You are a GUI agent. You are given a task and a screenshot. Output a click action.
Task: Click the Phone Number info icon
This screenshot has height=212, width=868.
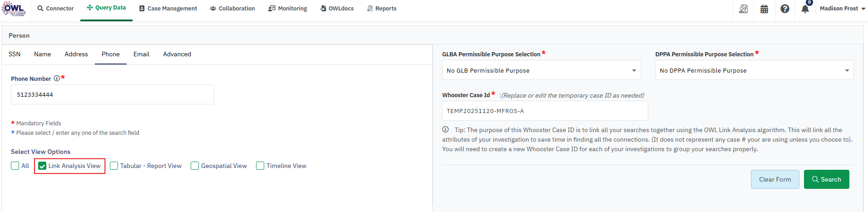[x=57, y=78]
